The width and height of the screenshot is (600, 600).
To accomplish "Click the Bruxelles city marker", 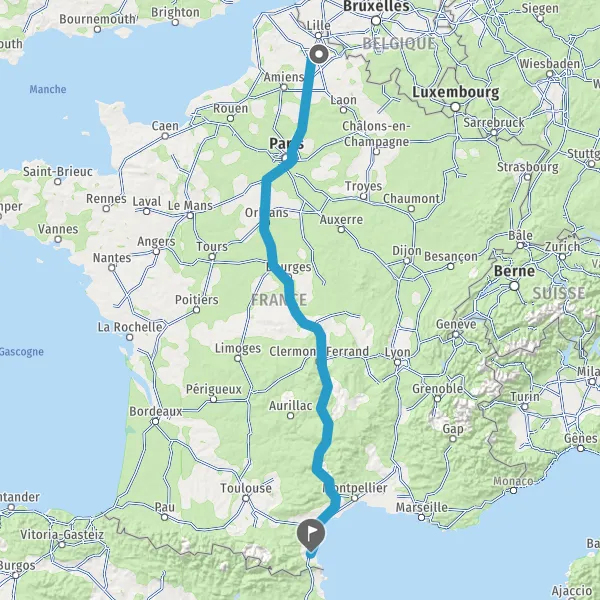I will point(376,21).
